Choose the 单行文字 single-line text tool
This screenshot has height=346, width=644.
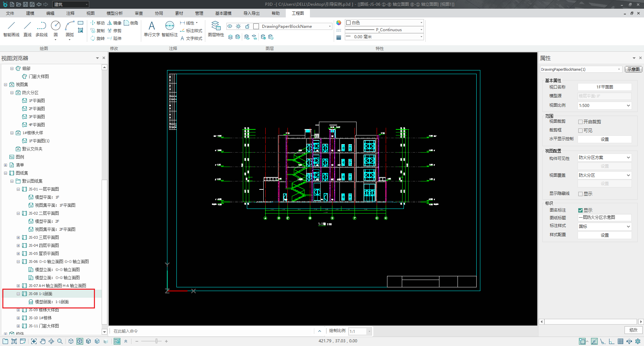pos(152,29)
